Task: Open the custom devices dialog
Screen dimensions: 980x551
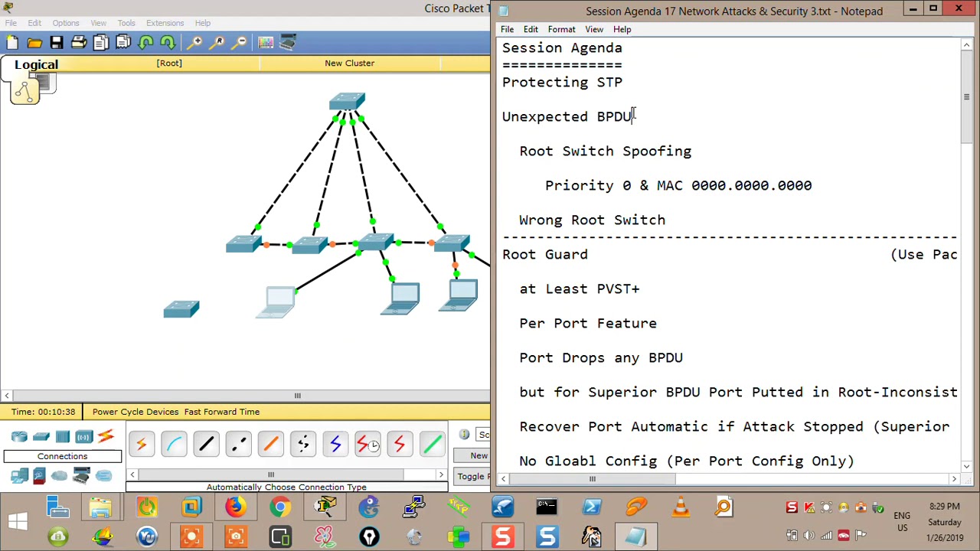Action: point(288,43)
